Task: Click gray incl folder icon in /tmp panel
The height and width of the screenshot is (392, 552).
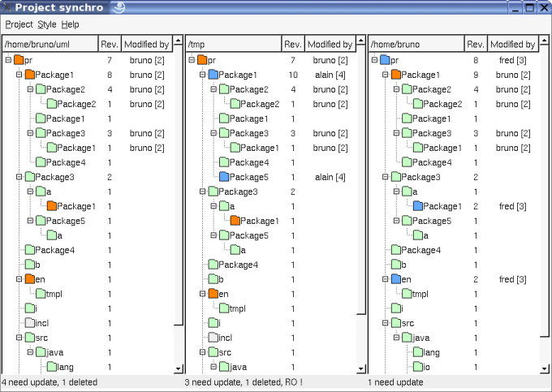Action: [x=213, y=338]
